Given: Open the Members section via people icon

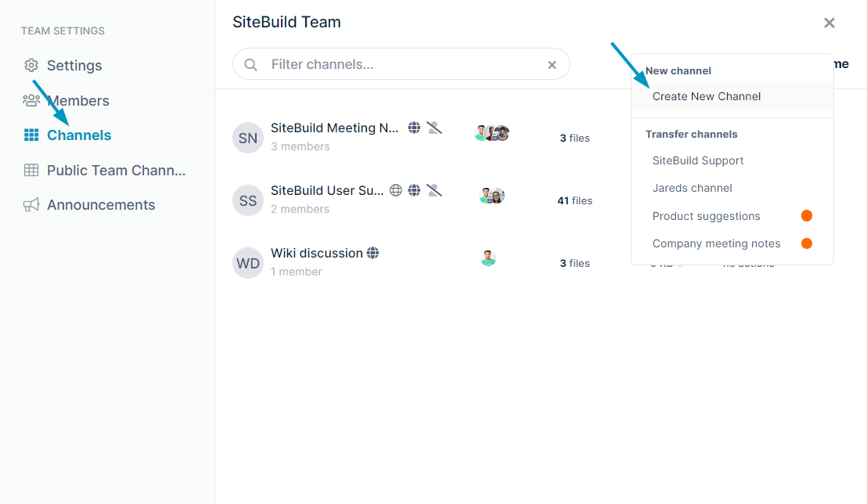Looking at the screenshot, I should tap(31, 100).
